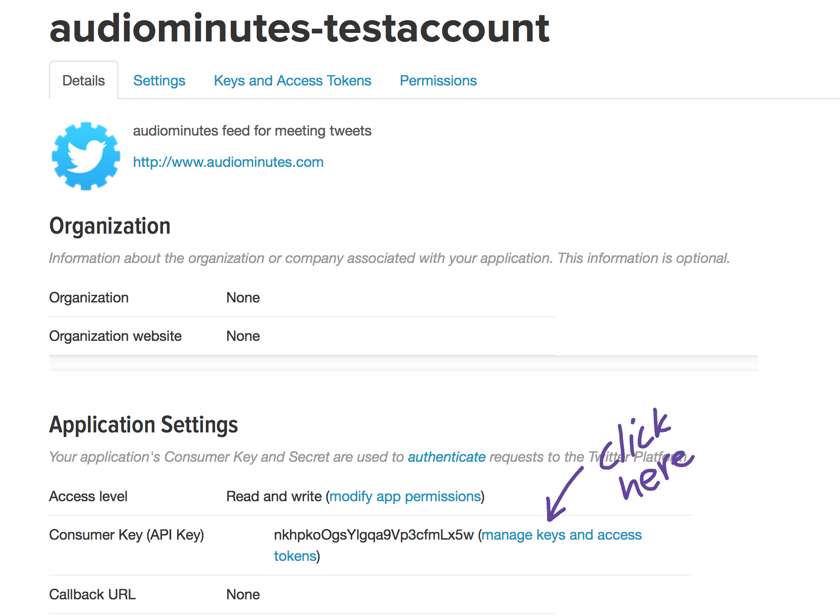Visit the audiominutes.com website link
The width and height of the screenshot is (840, 616).
tap(228, 162)
